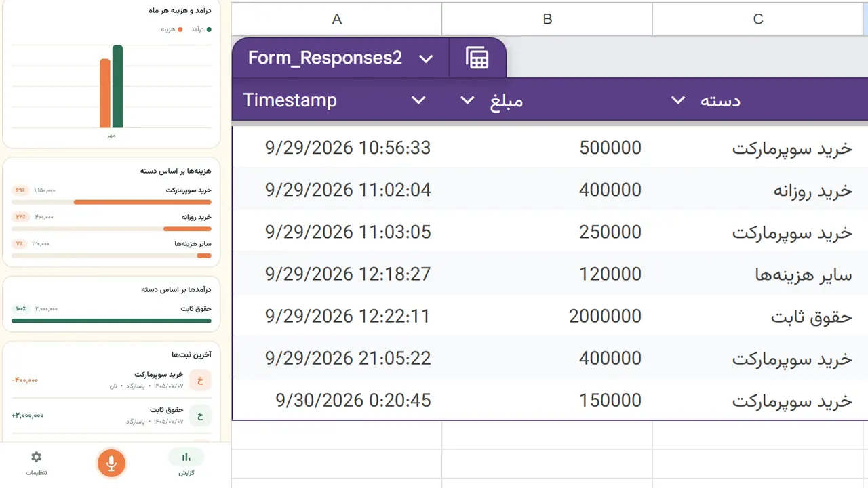Viewport: 868px width, 488px height.
Task: Click the Form_Responses2 table name
Action: (x=325, y=58)
